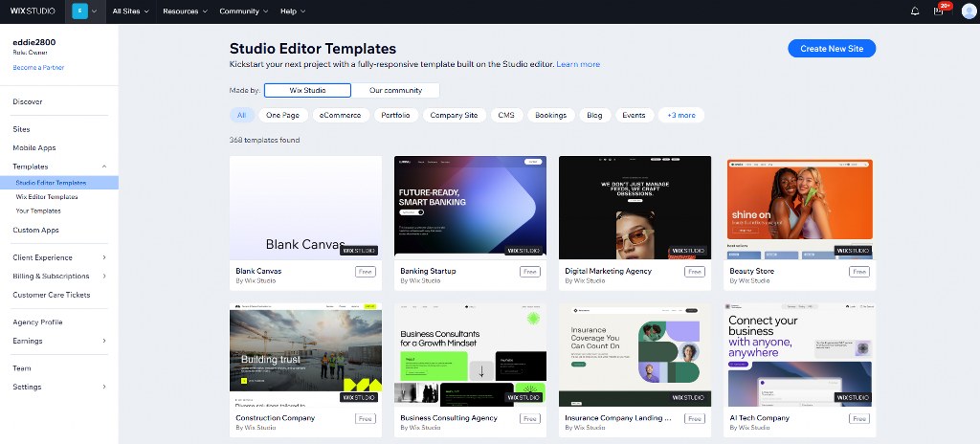
Task: Open the Insurance Company Landing thumbnail
Action: [635, 355]
